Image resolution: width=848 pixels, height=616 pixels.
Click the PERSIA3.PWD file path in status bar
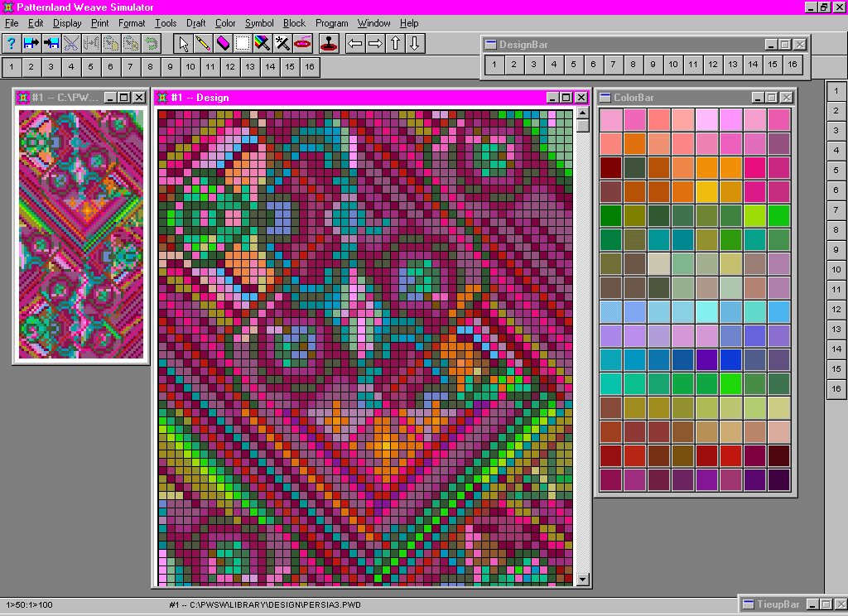click(265, 604)
